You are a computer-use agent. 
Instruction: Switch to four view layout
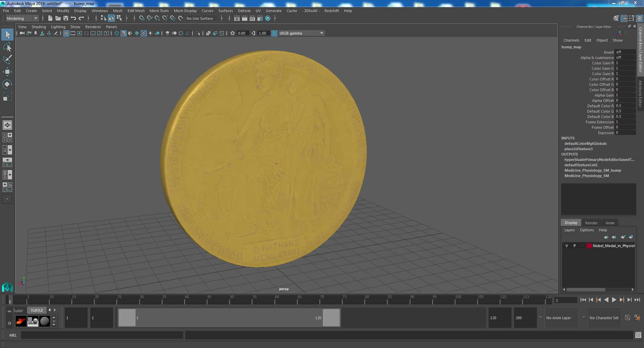coord(7,137)
